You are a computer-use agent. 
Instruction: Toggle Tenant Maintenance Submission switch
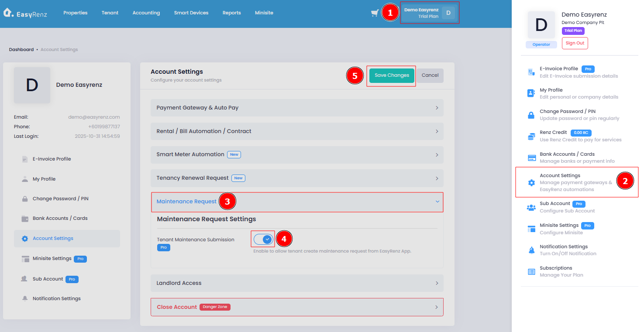pos(263,240)
